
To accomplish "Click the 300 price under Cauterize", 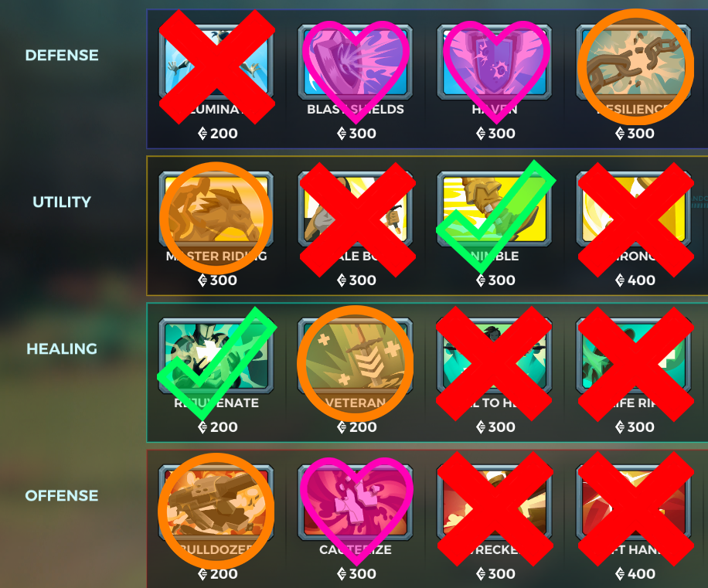I will click(x=356, y=573).
